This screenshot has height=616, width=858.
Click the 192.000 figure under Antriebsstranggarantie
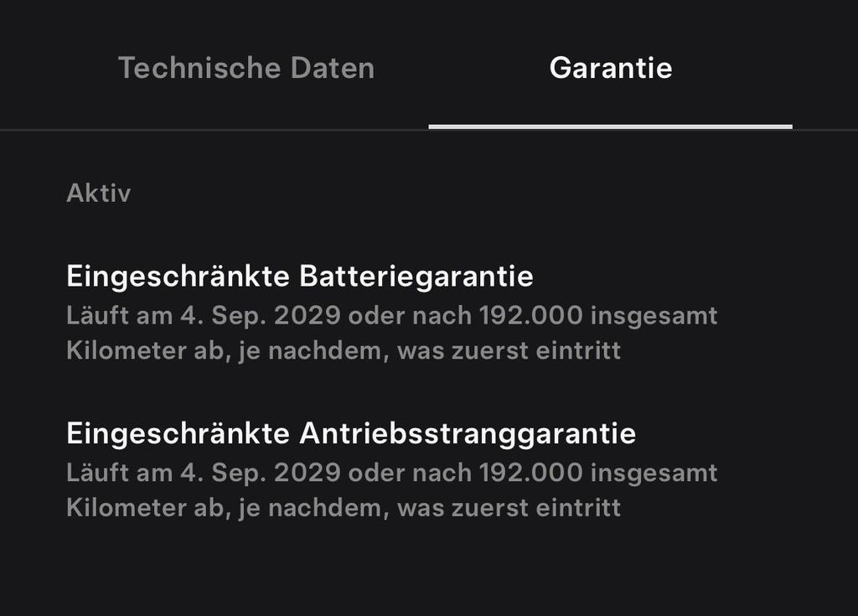pyautogui.click(x=530, y=473)
